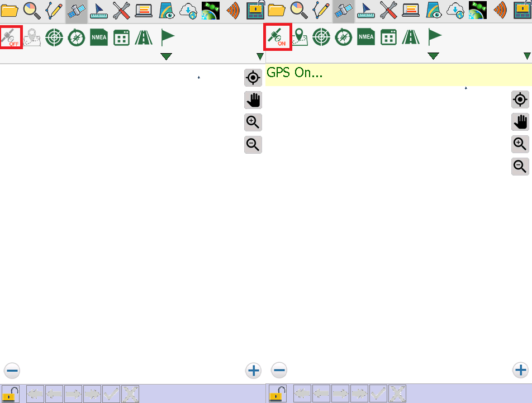Click zoom-in magnifier in right panel map
Screen dimensions: 532x403
[x=520, y=144]
